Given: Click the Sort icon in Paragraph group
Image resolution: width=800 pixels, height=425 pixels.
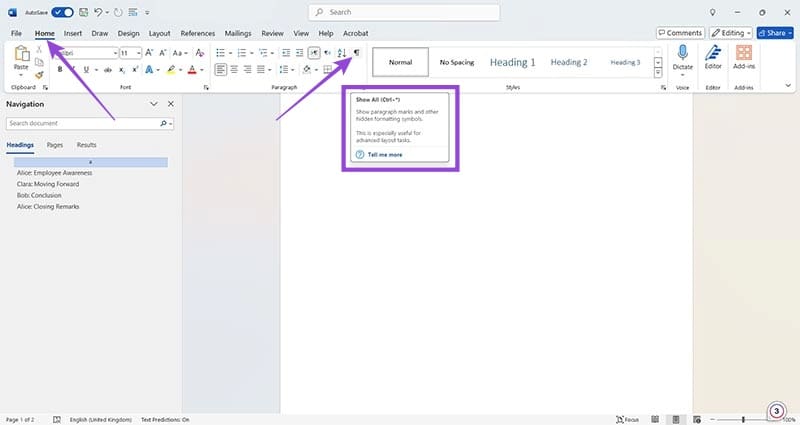Looking at the screenshot, I should coord(341,52).
